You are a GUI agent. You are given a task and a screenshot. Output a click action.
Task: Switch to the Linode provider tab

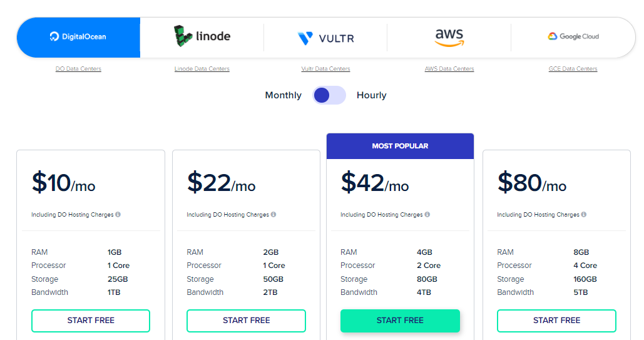point(202,37)
